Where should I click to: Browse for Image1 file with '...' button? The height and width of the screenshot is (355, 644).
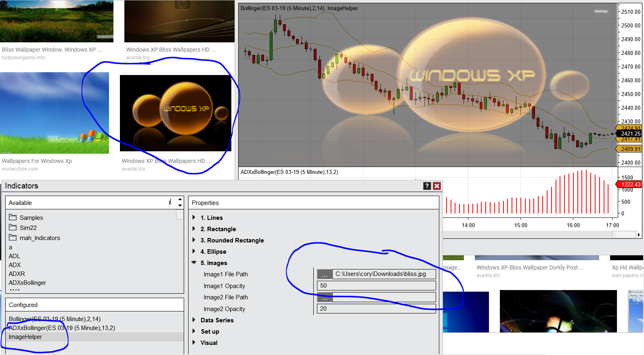click(x=325, y=274)
